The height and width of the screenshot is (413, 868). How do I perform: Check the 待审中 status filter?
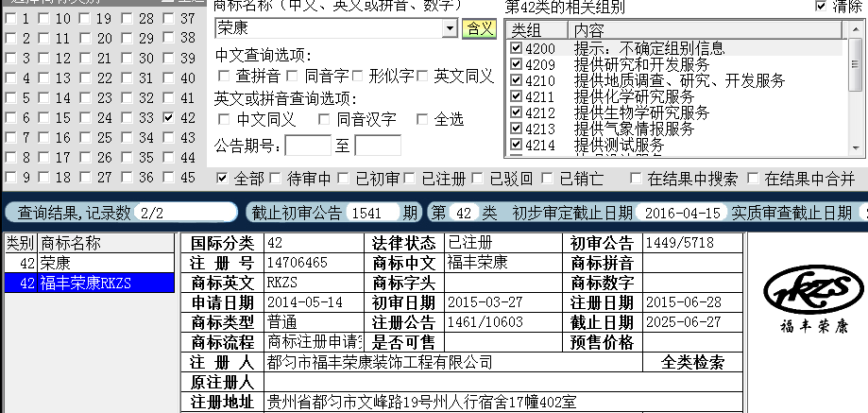click(x=275, y=179)
